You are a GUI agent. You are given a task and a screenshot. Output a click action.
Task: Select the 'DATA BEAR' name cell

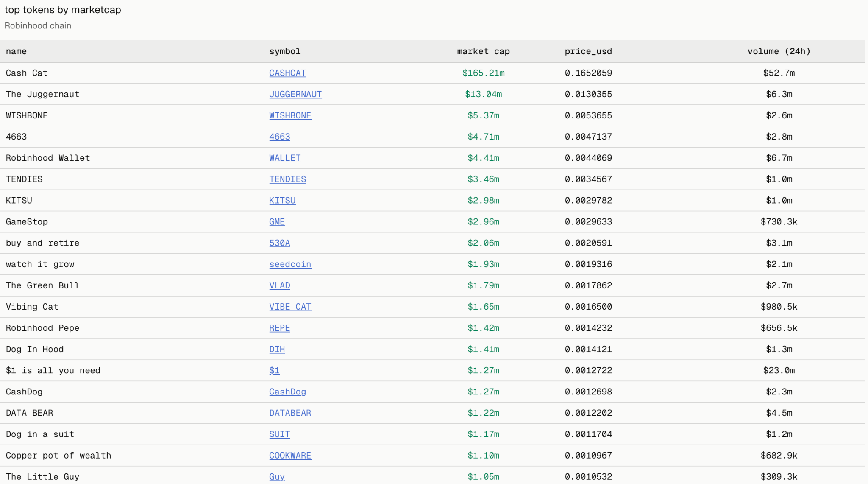click(29, 413)
